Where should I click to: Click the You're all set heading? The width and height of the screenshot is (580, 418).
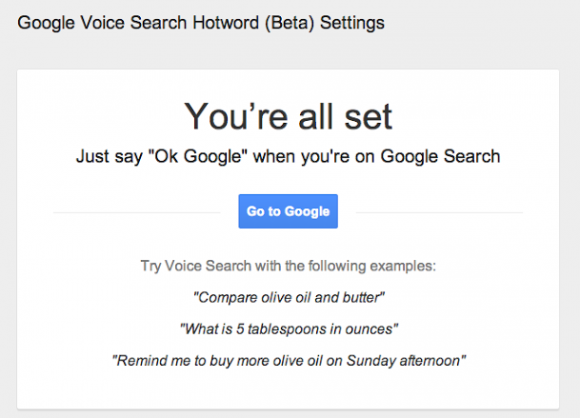point(288,117)
